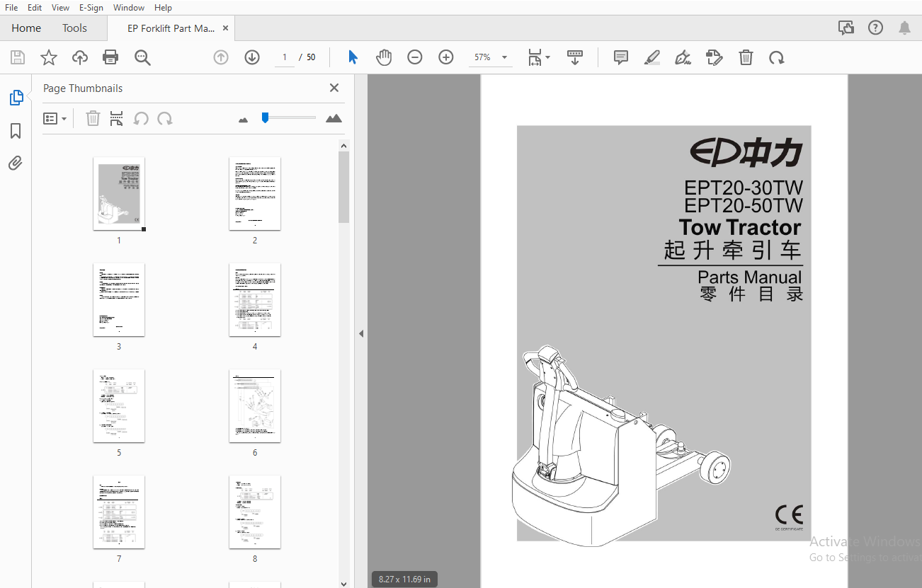922x588 pixels.
Task: Open thumbnails options menu dropdown
Action: pos(55,118)
